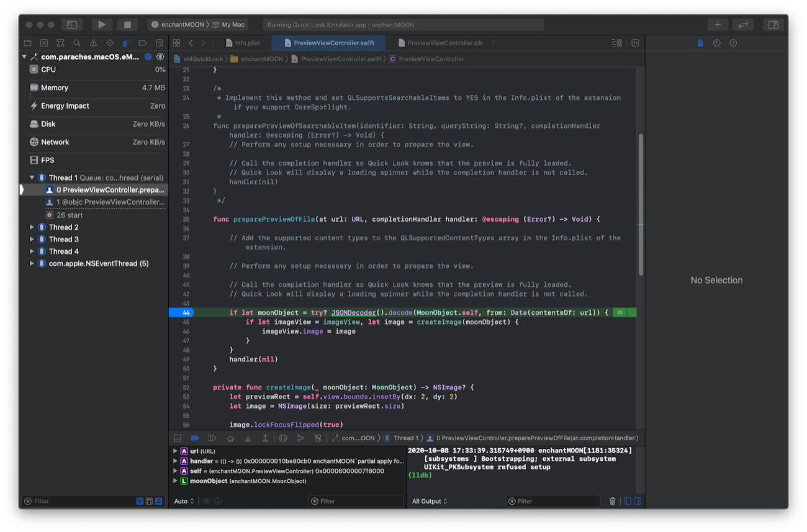Step over the current line
This screenshot has width=807, height=532.
pos(230,438)
